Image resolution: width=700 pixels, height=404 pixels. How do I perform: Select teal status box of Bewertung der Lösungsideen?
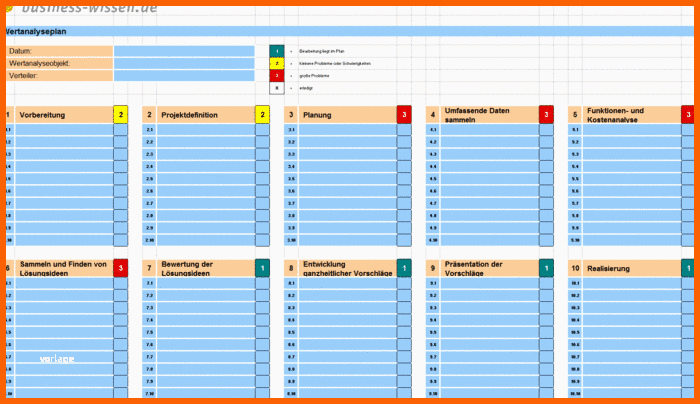coord(262,268)
